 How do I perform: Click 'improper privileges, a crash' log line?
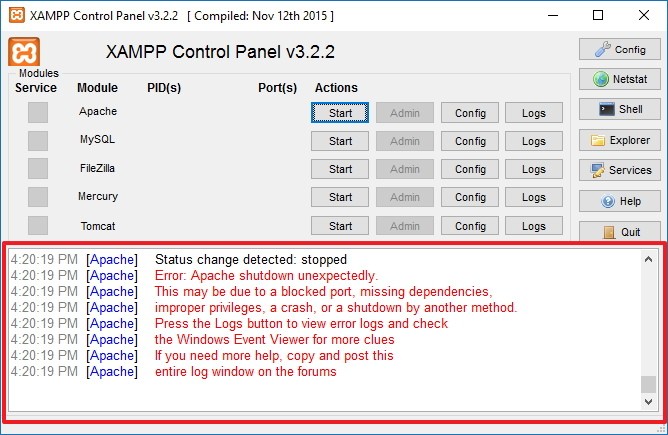point(336,308)
